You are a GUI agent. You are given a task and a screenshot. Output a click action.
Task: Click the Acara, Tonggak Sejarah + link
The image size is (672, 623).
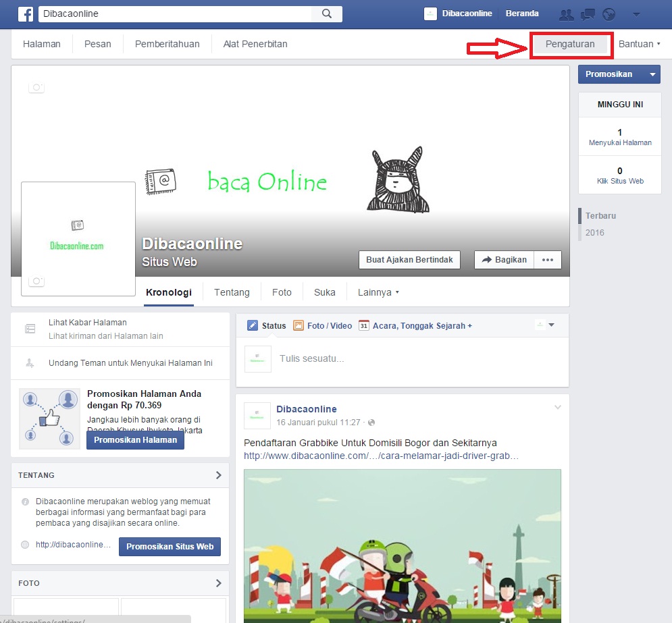pyautogui.click(x=422, y=326)
